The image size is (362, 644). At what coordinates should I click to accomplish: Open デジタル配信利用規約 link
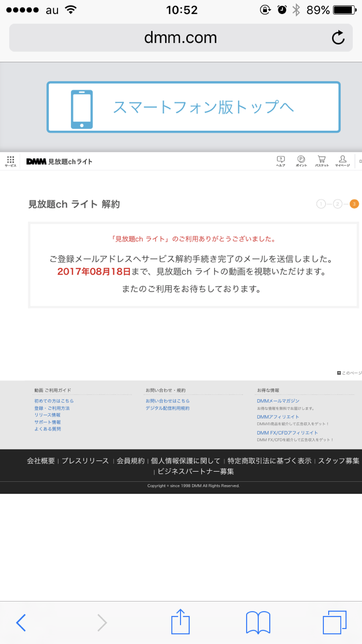coord(168,408)
